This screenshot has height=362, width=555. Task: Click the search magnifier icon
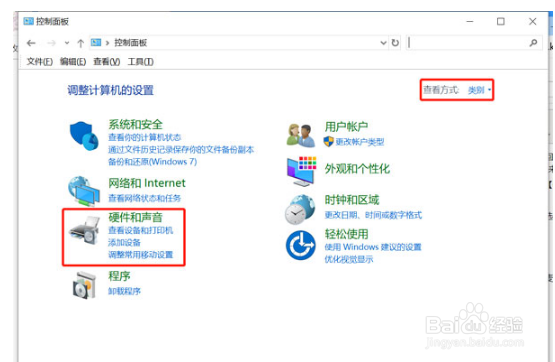click(x=533, y=43)
